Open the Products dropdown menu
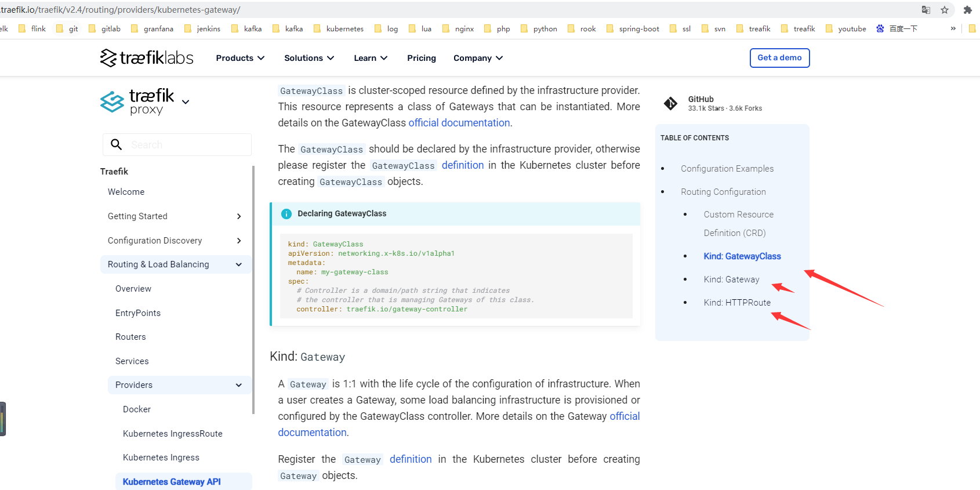Image resolution: width=980 pixels, height=490 pixels. click(240, 58)
